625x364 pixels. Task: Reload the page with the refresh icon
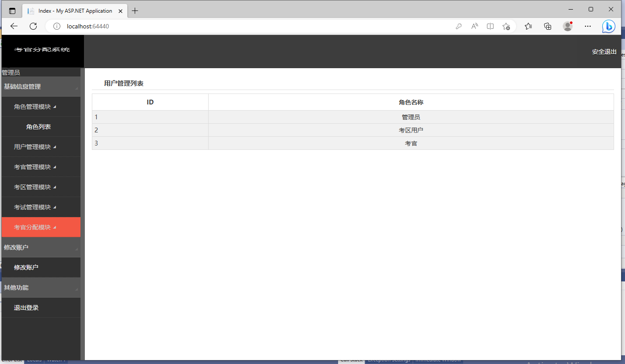(33, 26)
